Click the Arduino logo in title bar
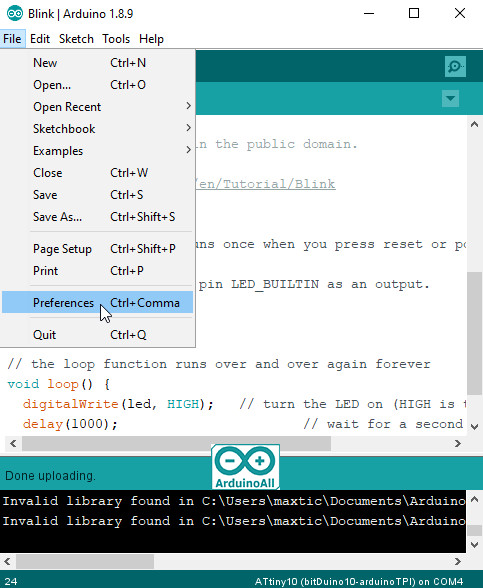This screenshot has height=588, width=483. pos(15,14)
